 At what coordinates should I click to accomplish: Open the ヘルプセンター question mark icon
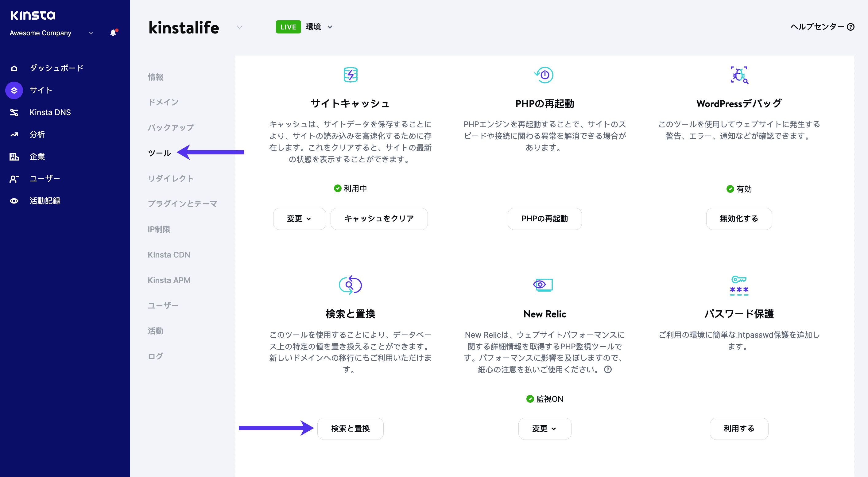pyautogui.click(x=852, y=27)
